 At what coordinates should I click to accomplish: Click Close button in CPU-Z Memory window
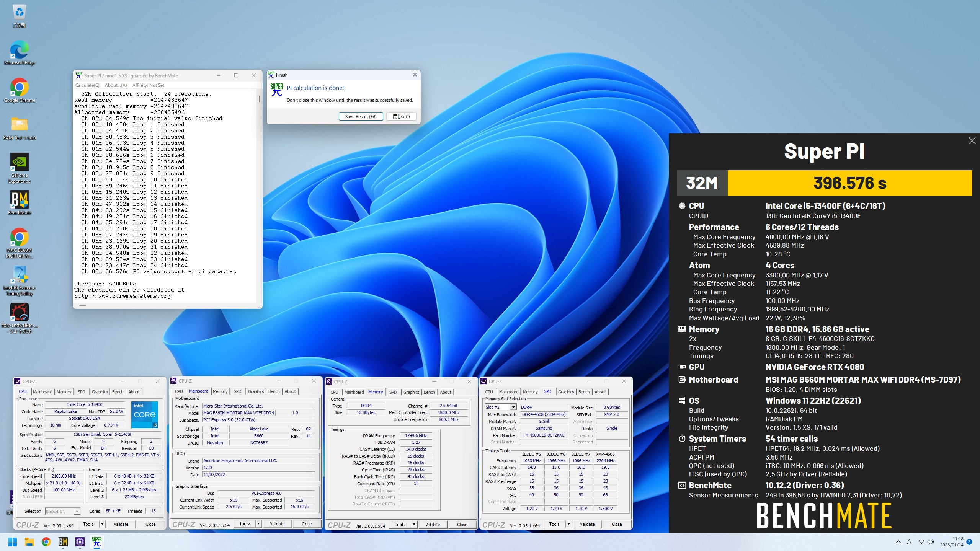tap(462, 525)
